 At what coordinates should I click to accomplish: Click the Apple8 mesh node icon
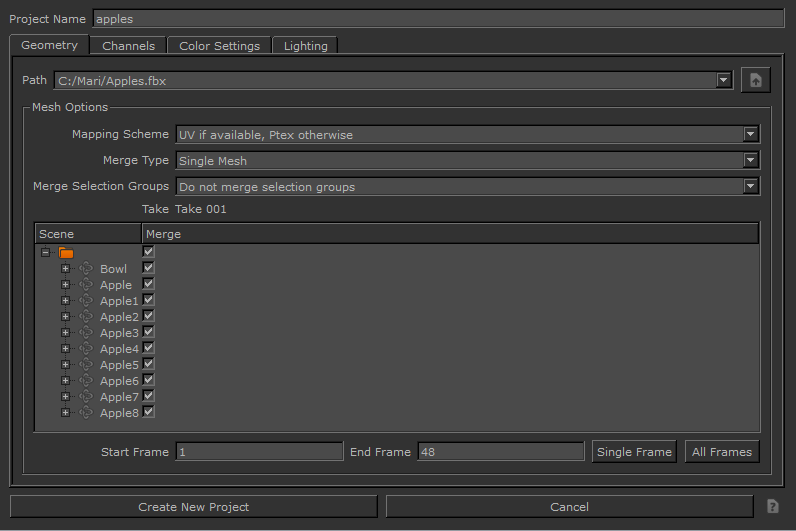[86, 413]
